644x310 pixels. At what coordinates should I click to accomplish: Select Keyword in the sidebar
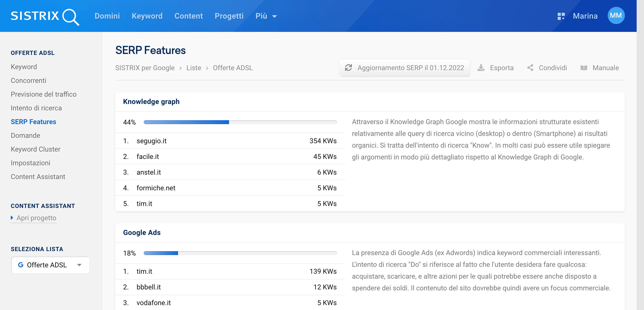pos(24,67)
